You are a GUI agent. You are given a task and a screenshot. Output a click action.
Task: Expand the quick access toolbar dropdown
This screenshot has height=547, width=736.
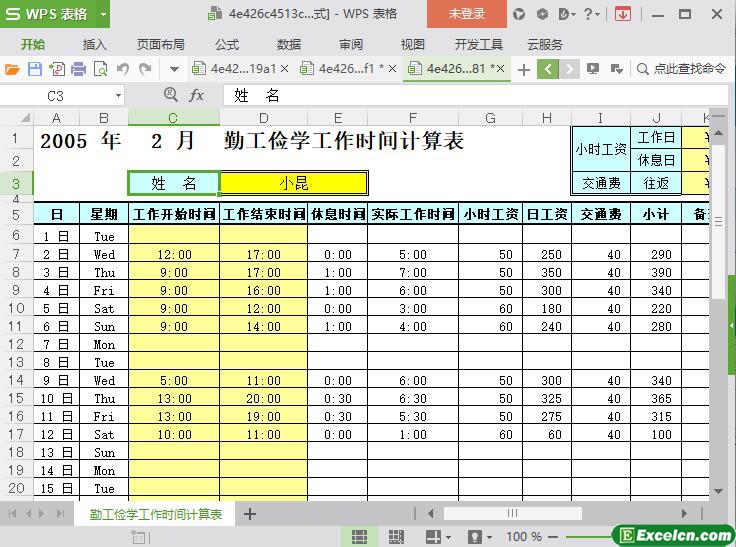click(x=174, y=69)
